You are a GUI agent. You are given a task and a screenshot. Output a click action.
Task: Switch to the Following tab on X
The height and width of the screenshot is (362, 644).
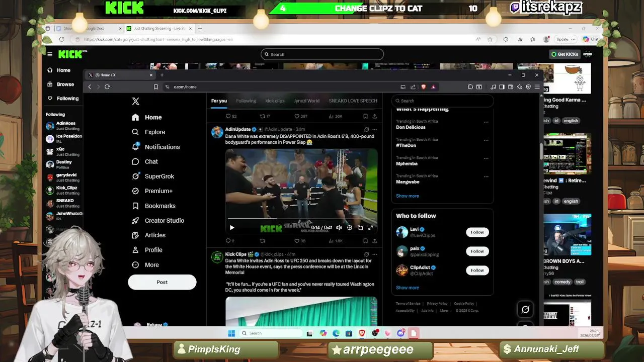246,101
